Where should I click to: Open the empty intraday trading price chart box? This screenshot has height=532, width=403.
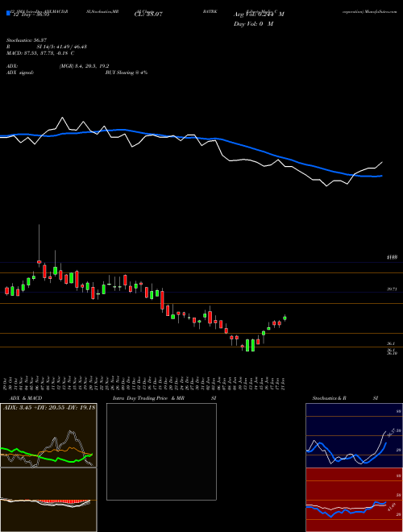(161, 451)
